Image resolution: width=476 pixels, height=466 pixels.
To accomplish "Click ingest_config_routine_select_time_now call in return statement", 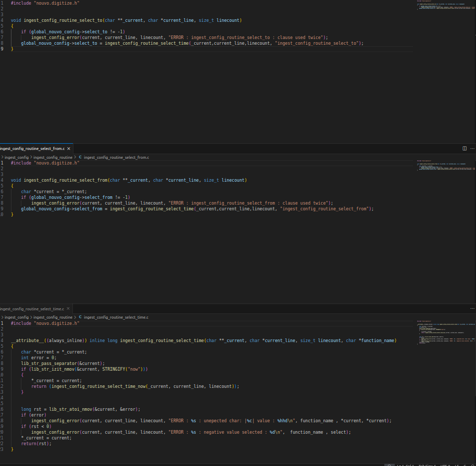I will [x=144, y=386].
